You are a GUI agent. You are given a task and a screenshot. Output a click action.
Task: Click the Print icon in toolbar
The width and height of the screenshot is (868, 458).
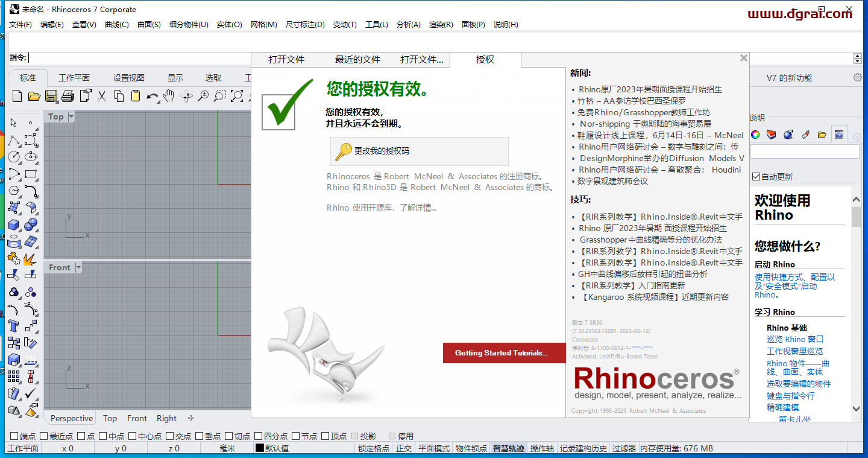[68, 96]
